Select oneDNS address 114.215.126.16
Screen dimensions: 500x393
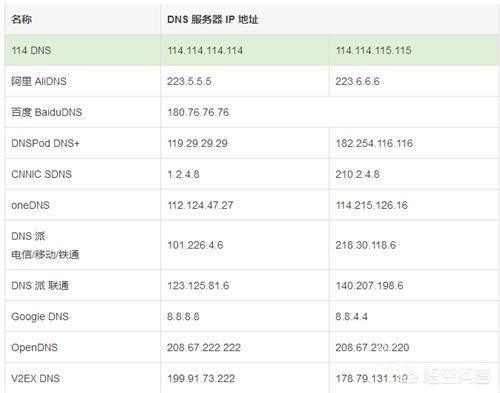(372, 205)
